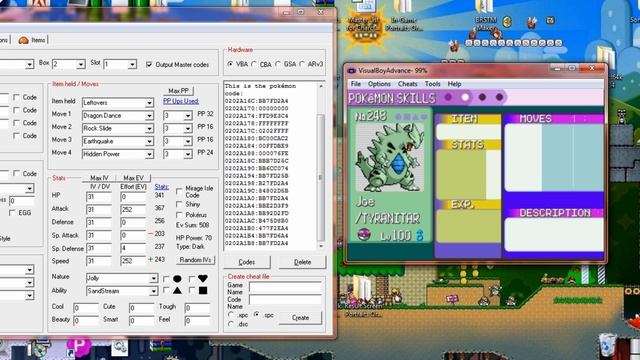Choose the .dsc cheat file format

click(x=231, y=324)
